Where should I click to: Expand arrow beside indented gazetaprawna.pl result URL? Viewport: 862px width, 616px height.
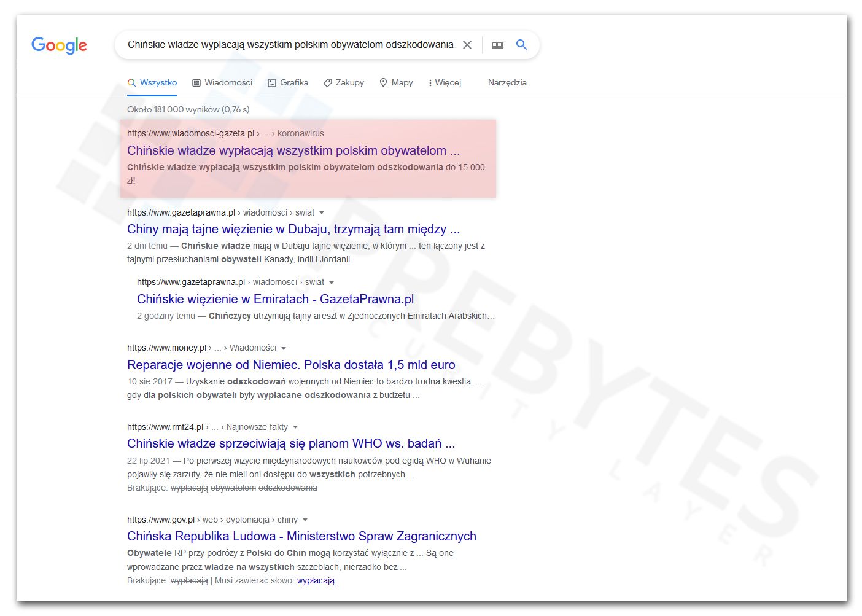pyautogui.click(x=332, y=283)
